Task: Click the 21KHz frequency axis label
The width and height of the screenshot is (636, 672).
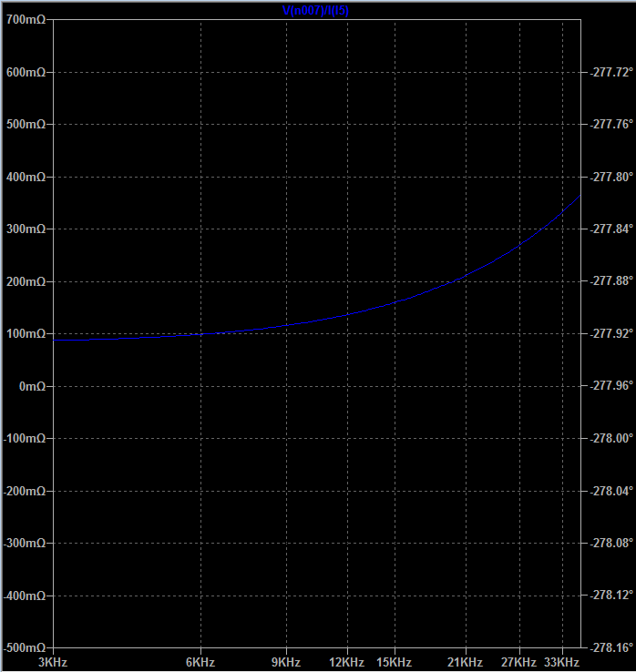Action: (466, 663)
